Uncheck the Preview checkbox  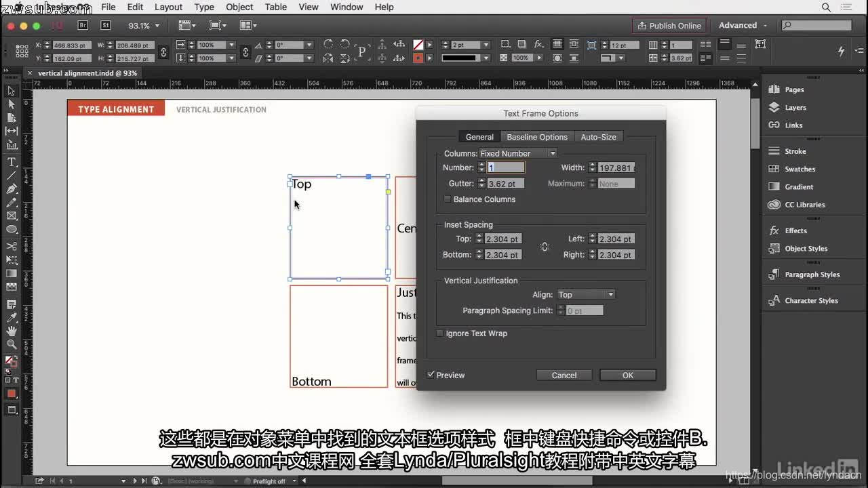coord(431,374)
